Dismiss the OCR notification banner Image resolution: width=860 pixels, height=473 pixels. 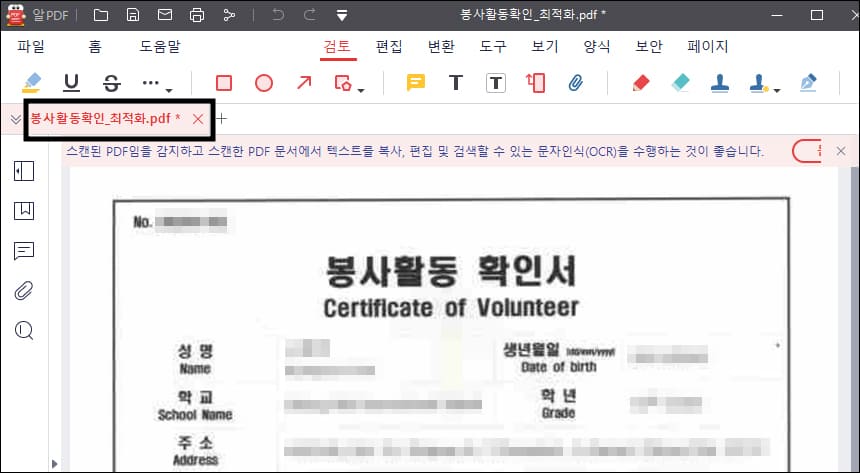[841, 151]
